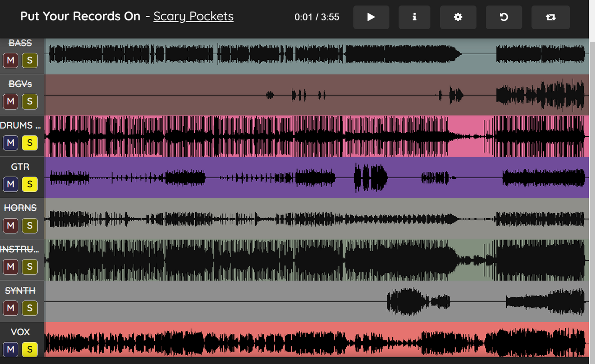
Task: Open settings with the gear icon
Action: [458, 17]
